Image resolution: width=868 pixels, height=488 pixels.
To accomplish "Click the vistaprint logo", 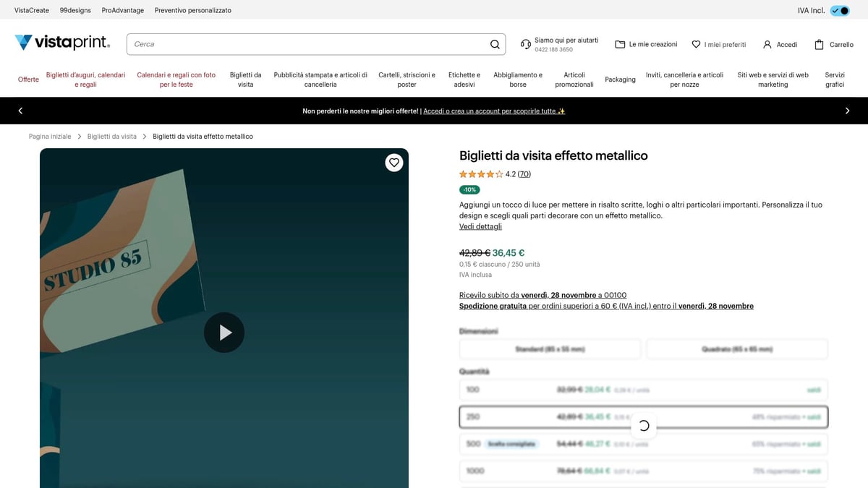I will point(62,43).
